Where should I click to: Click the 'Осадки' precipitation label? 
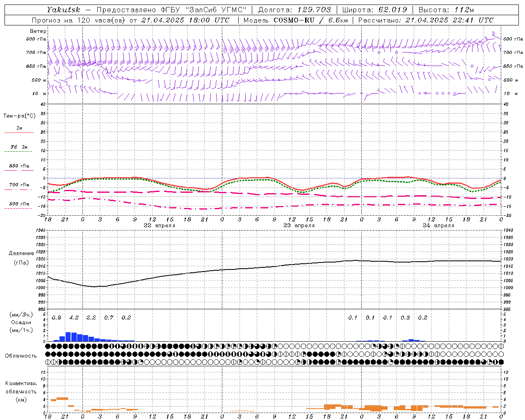click(x=21, y=322)
